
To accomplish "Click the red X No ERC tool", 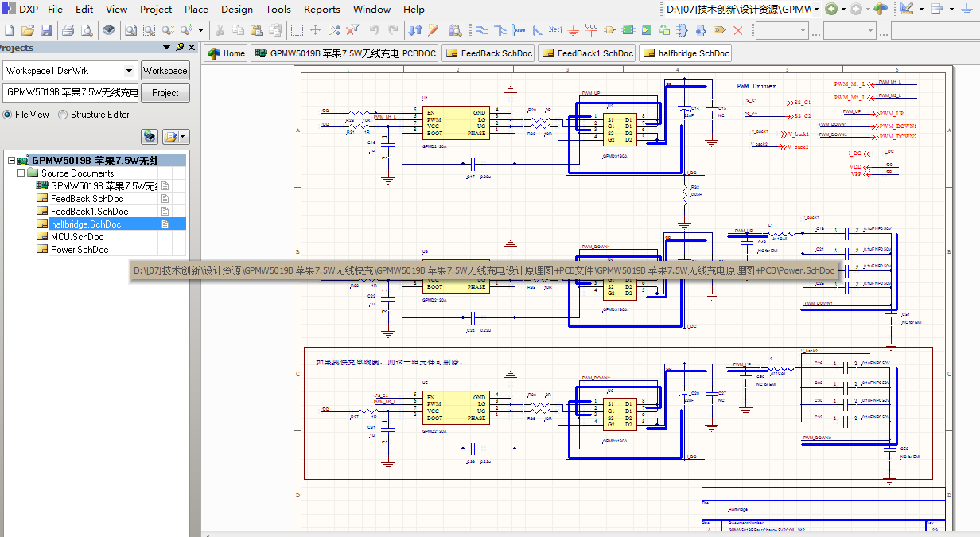I will point(737,30).
